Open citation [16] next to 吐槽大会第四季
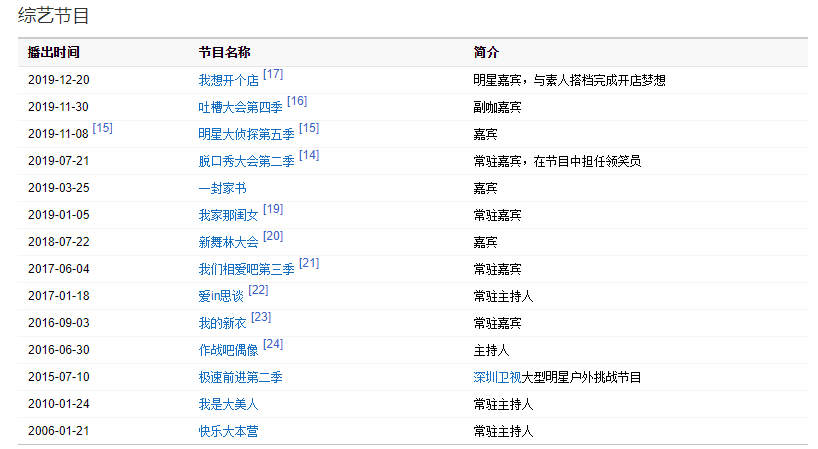The height and width of the screenshot is (449, 818). click(297, 101)
